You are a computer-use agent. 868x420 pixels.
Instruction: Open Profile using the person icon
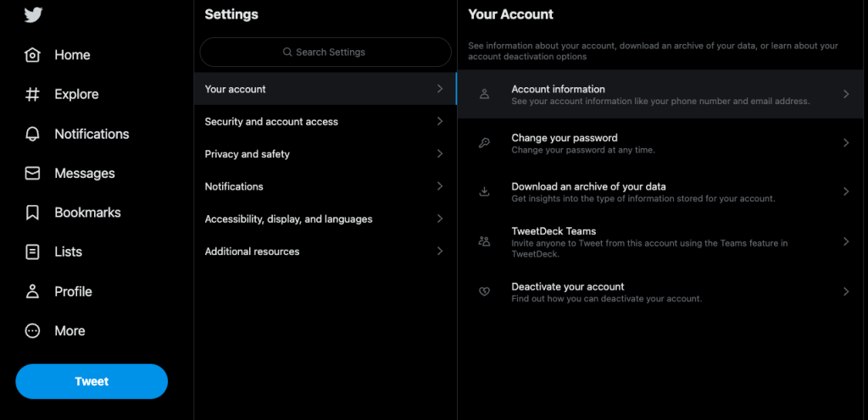(33, 291)
